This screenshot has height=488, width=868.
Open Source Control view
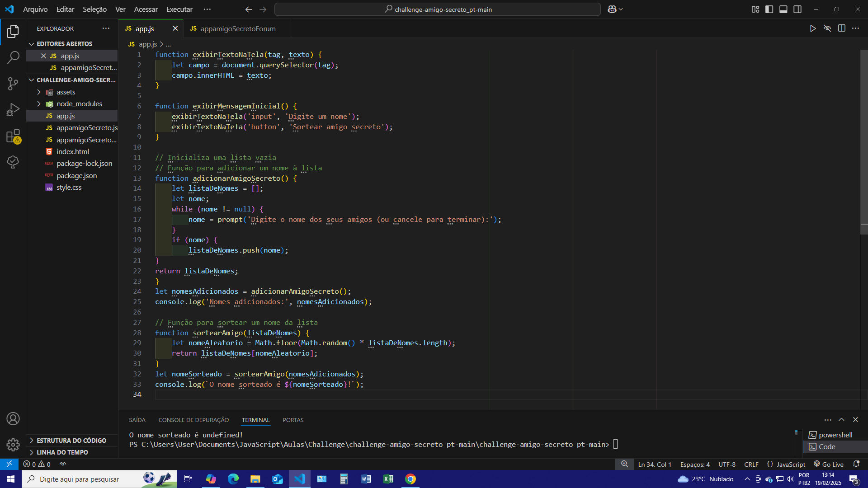coord(13,84)
